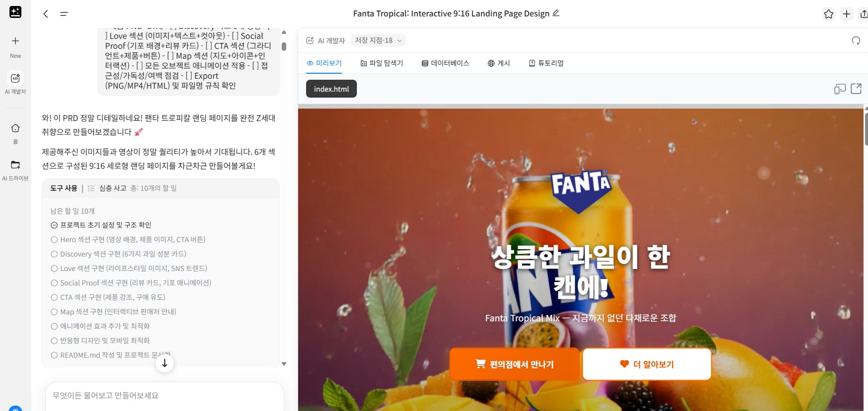
Task: Switch to the 게시 tab
Action: [499, 63]
